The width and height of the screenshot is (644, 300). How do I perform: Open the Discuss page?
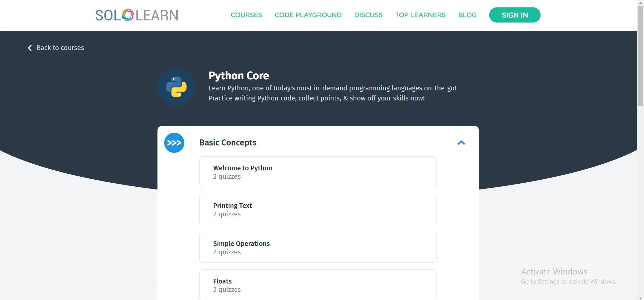tap(368, 15)
